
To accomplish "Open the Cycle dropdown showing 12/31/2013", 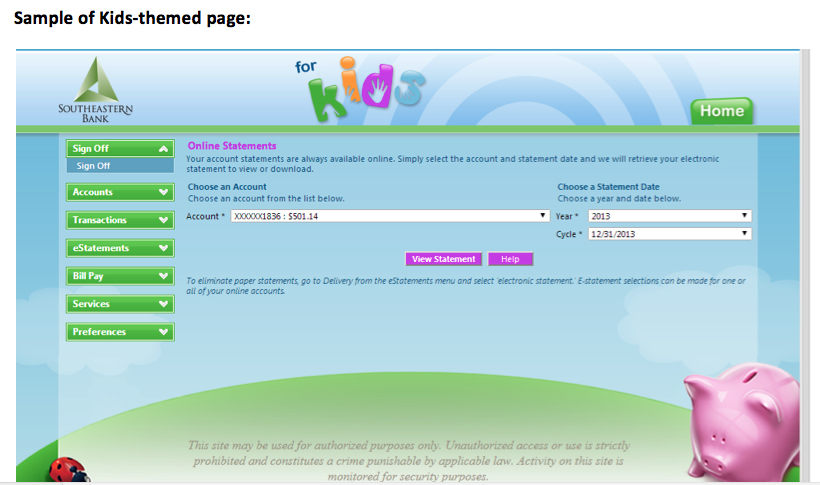I will point(670,234).
